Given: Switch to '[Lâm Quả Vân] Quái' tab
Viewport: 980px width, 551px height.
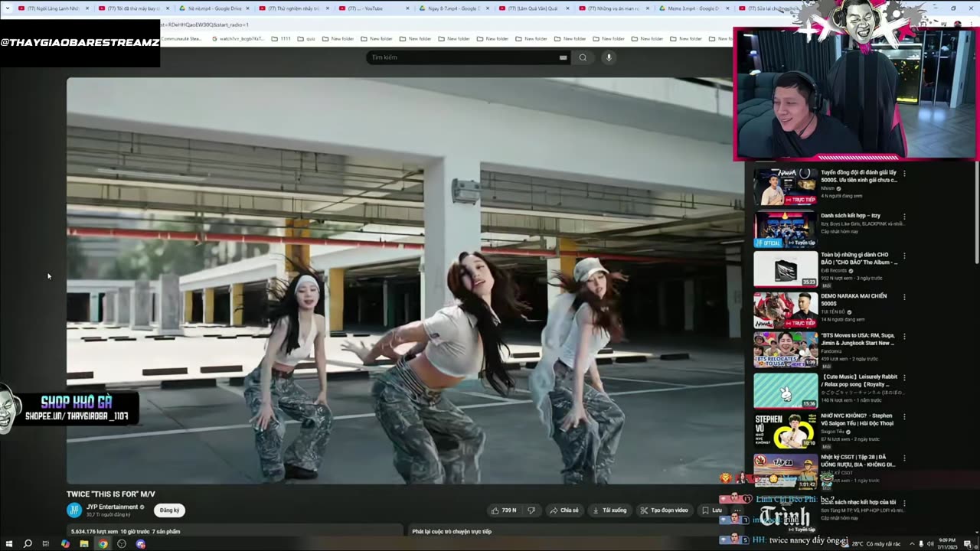Looking at the screenshot, I should 534,8.
